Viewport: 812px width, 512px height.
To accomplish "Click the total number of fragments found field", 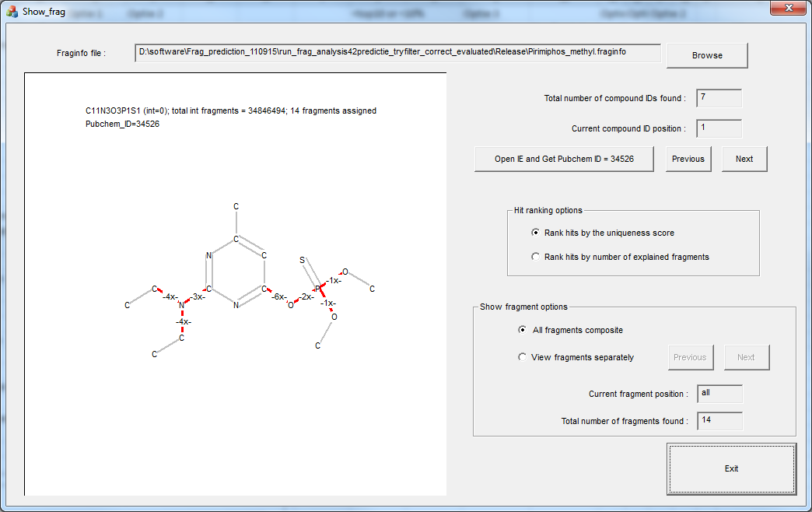I will click(719, 421).
